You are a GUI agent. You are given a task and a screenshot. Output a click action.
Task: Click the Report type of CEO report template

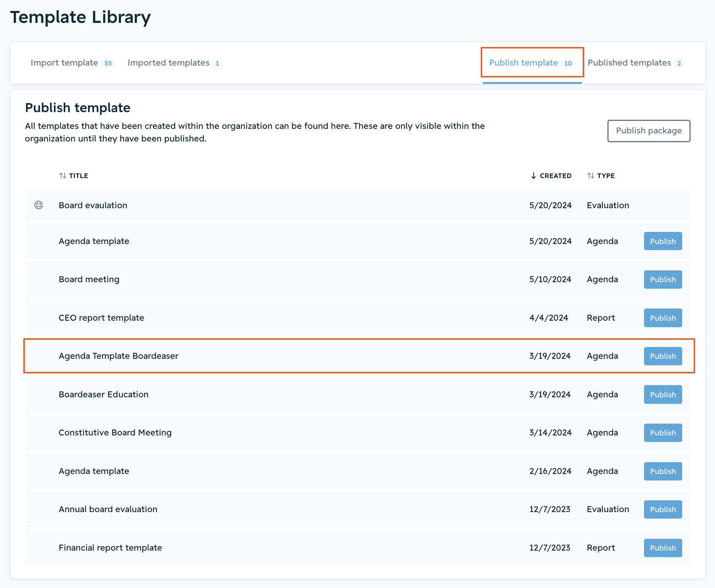[x=601, y=318]
